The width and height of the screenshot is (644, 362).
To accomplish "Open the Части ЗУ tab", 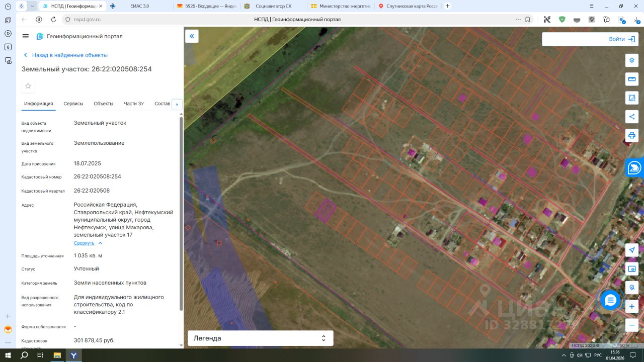I will [134, 104].
